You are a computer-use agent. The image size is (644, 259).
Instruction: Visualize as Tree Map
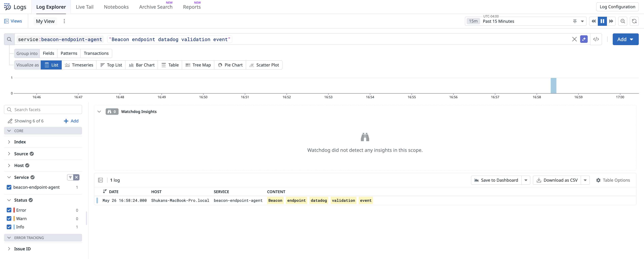point(198,65)
